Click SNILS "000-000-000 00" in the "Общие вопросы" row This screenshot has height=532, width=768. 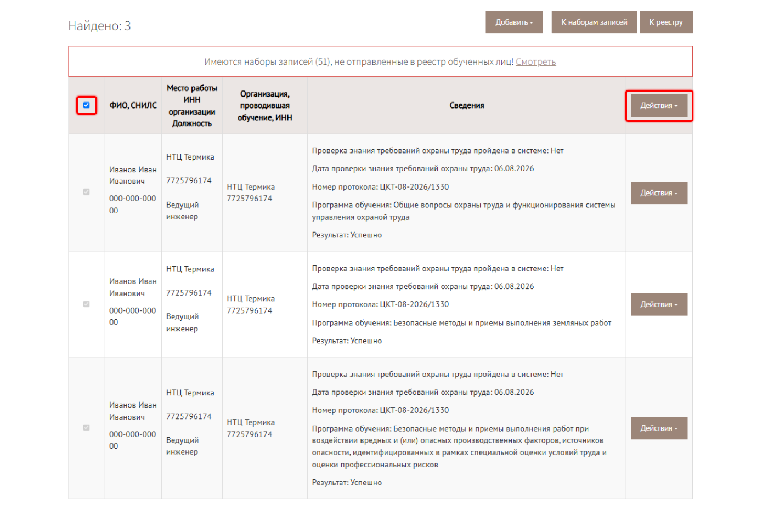coord(133,205)
